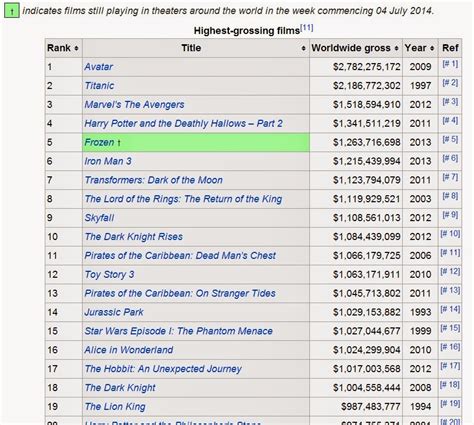Sort table by Year column arrows

coord(432,48)
